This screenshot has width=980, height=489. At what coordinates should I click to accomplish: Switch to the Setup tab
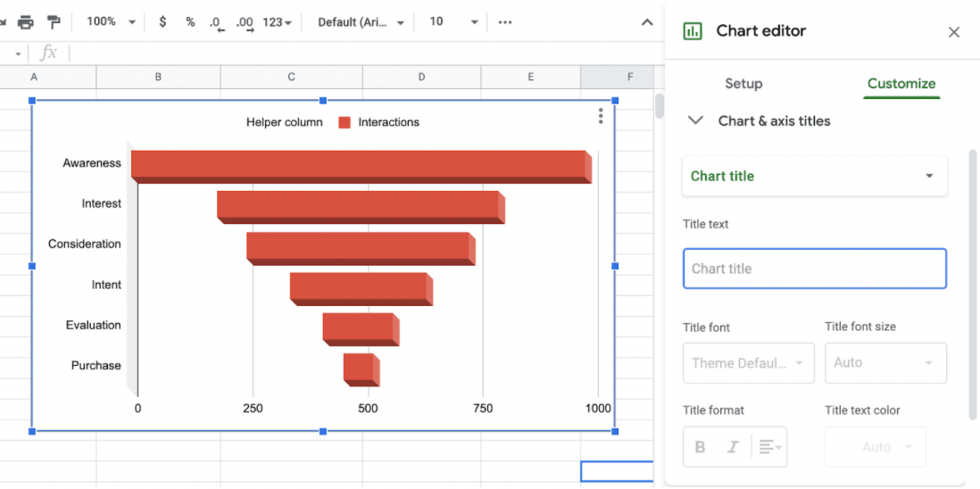(743, 84)
